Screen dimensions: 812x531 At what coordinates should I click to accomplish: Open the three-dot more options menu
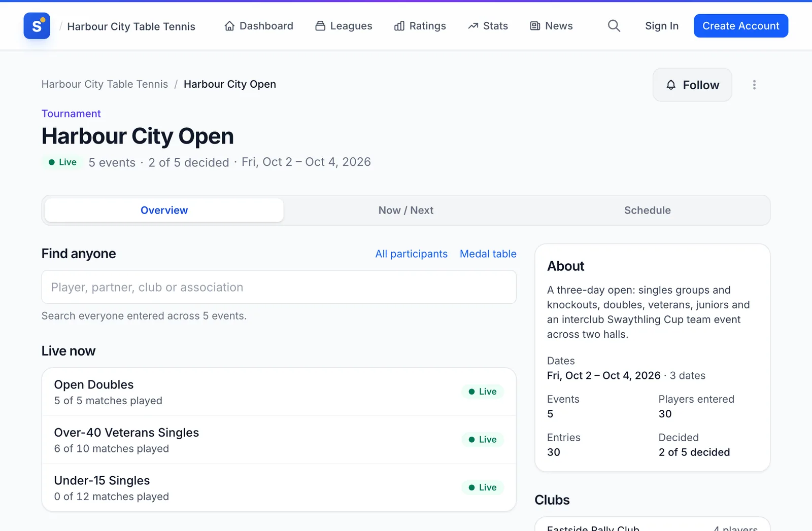coord(754,85)
